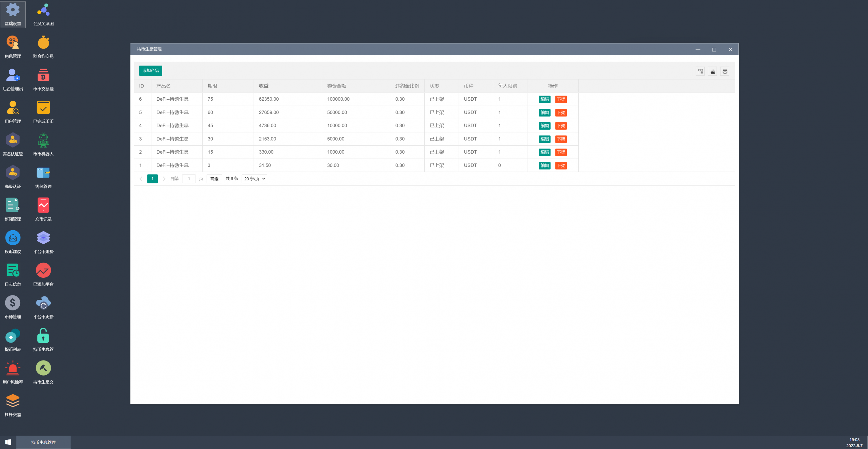Click 下架 for product ID 3
The height and width of the screenshot is (449, 868).
561,139
